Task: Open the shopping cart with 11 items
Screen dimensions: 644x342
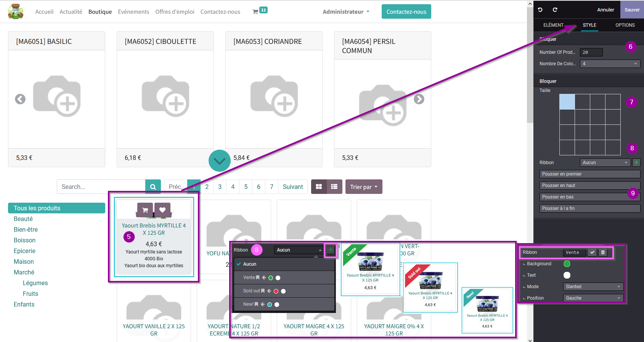Action: coord(260,11)
